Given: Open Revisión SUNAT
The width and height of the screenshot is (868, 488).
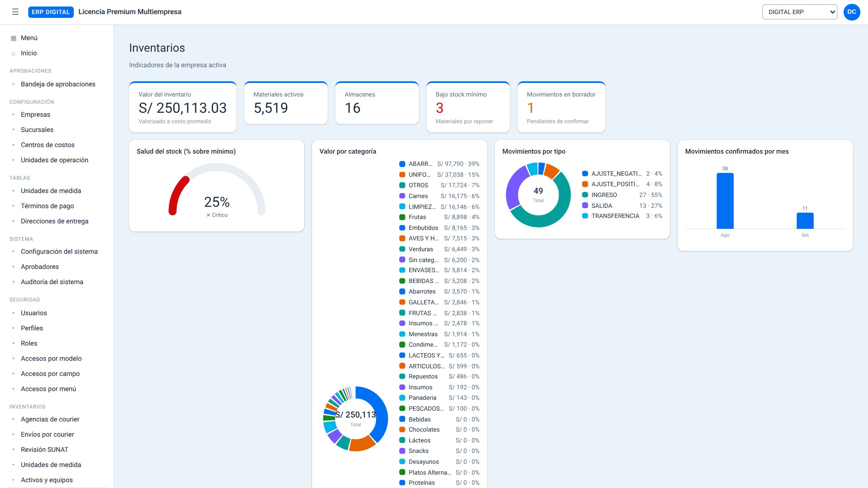Looking at the screenshot, I should pos(44,450).
